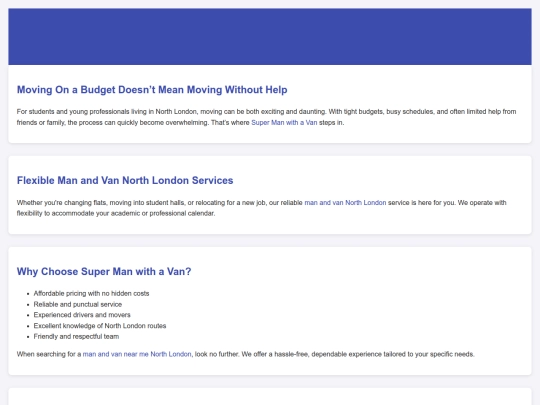Select the Friendly and respectful team bullet
Screen dimensions: 540x405
(76, 336)
